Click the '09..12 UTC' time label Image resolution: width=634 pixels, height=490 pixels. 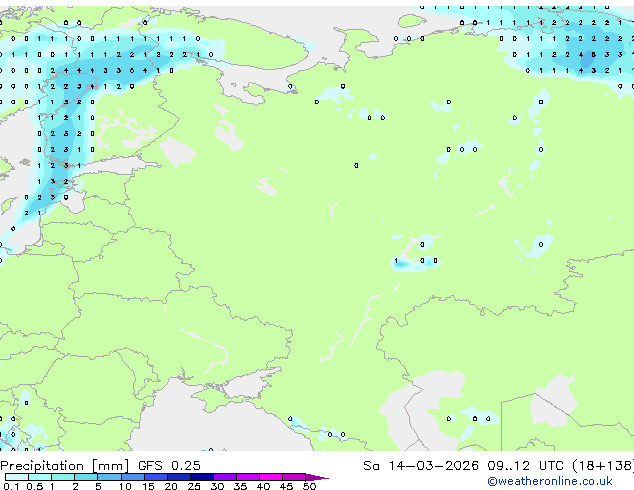coord(525,465)
